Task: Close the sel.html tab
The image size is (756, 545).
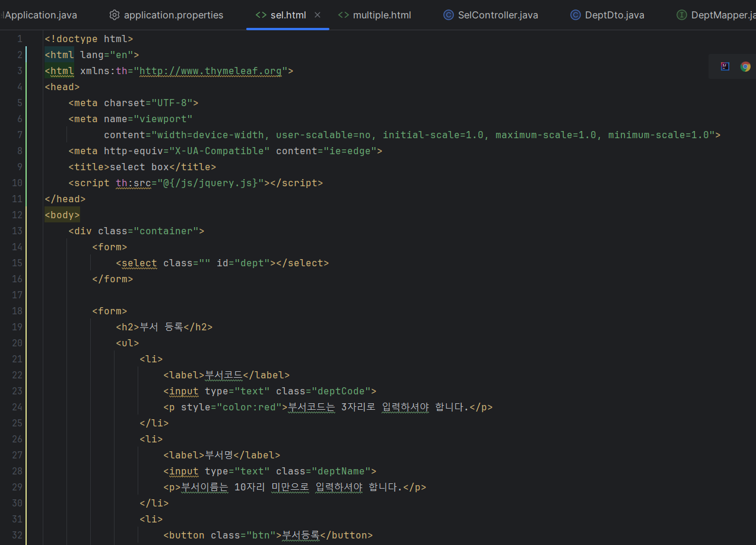Action: pos(317,15)
